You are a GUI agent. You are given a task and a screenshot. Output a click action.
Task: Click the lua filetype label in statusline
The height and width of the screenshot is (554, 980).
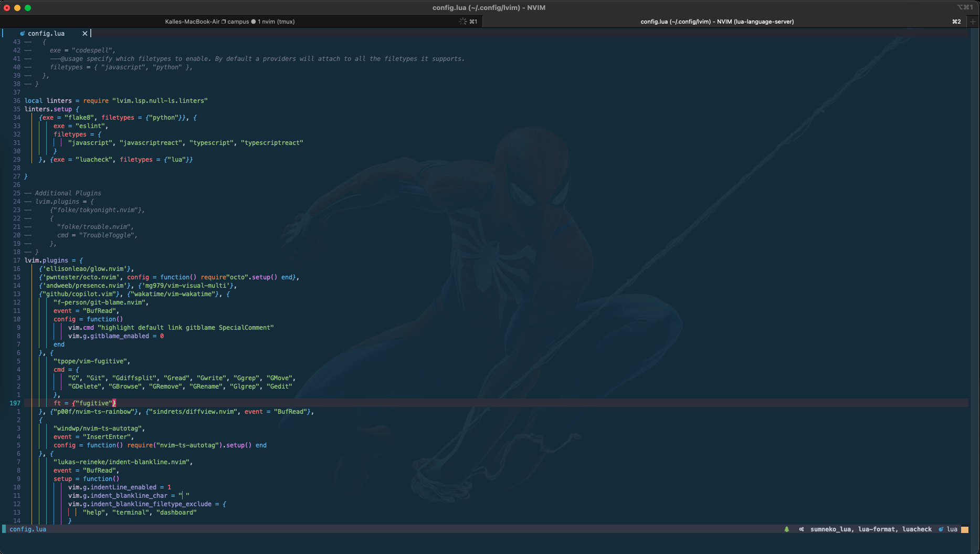click(952, 529)
